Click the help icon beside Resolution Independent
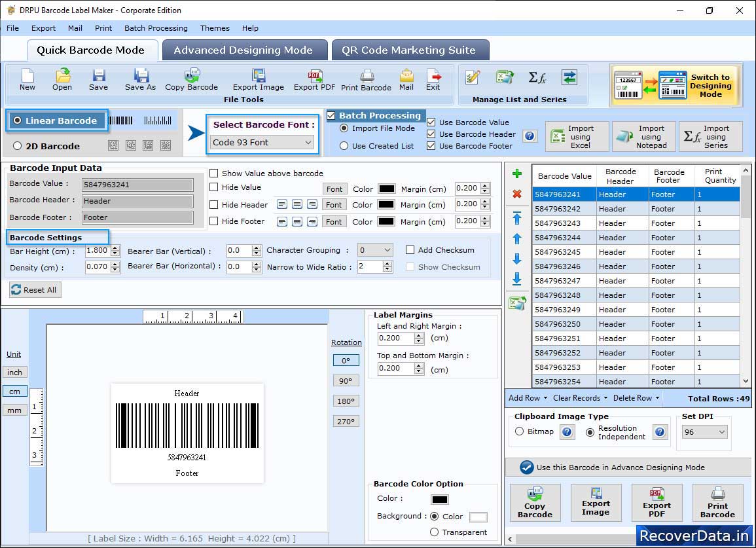 [660, 431]
